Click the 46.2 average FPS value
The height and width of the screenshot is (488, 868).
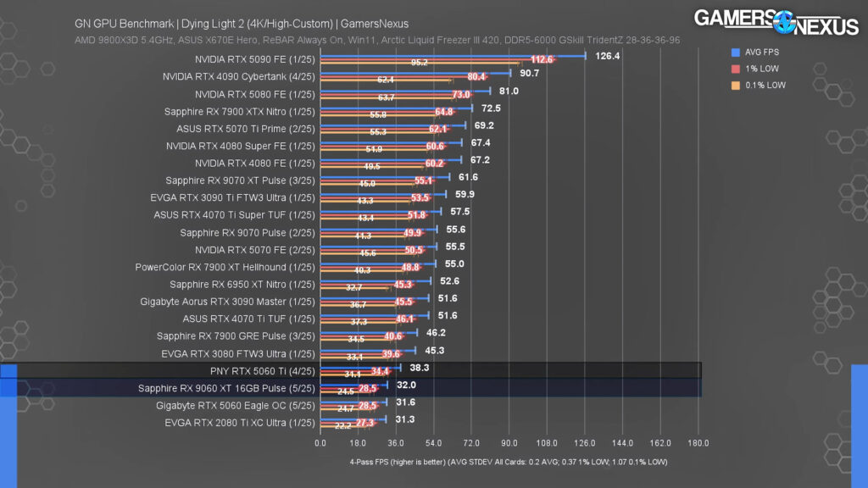click(437, 332)
